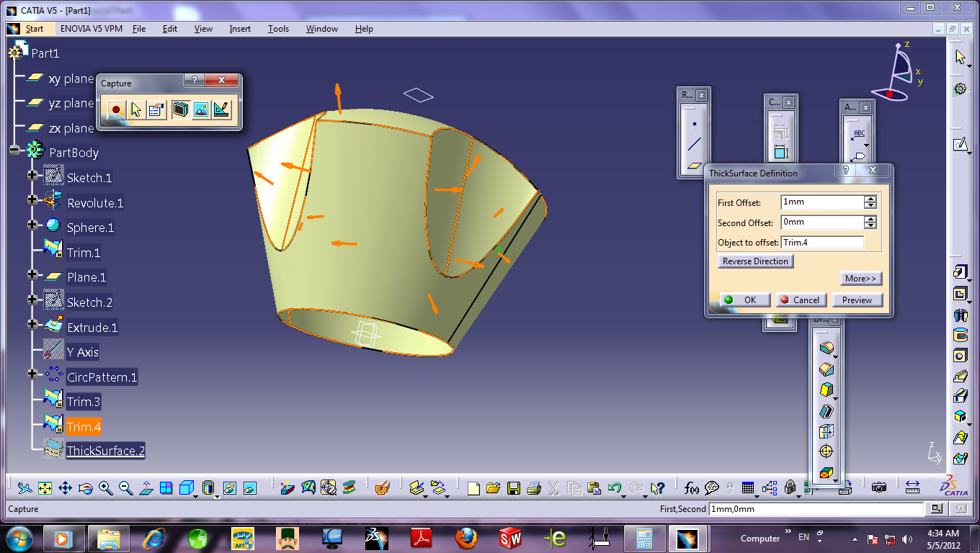Open Formula f(x) editor
The image size is (980, 553).
point(692,488)
